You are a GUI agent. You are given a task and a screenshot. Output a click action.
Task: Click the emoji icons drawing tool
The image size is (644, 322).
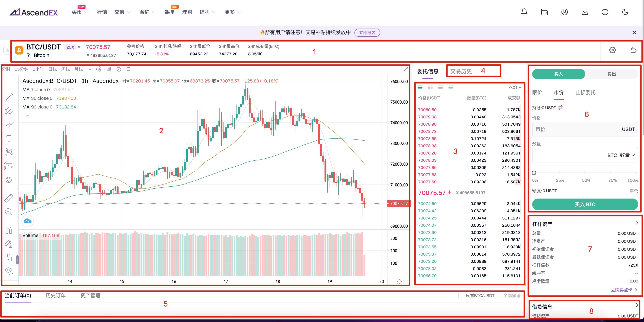click(9, 180)
